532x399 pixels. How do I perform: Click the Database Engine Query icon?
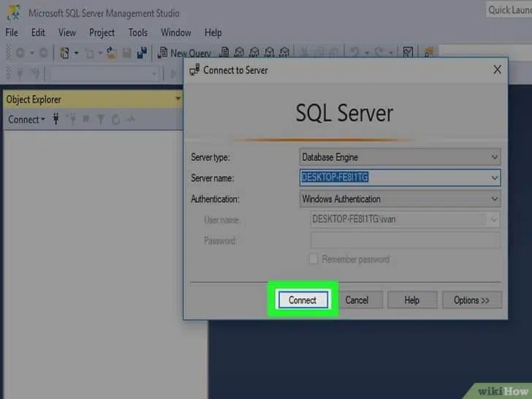click(224, 53)
